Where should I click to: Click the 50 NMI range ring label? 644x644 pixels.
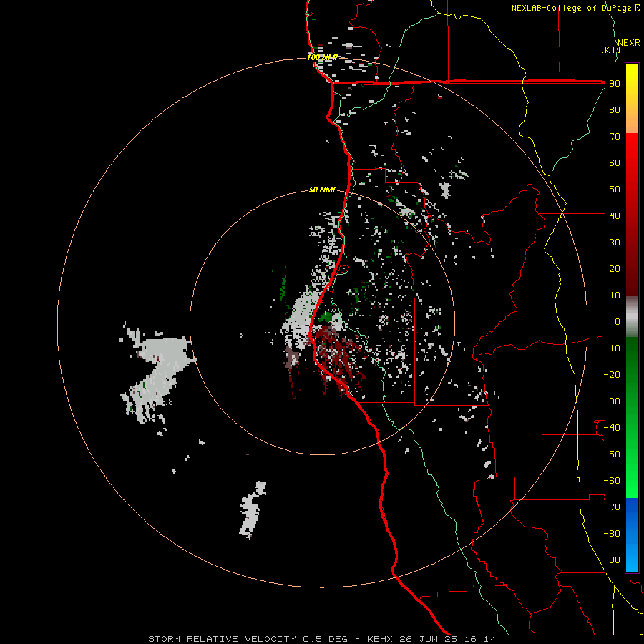pos(322,190)
